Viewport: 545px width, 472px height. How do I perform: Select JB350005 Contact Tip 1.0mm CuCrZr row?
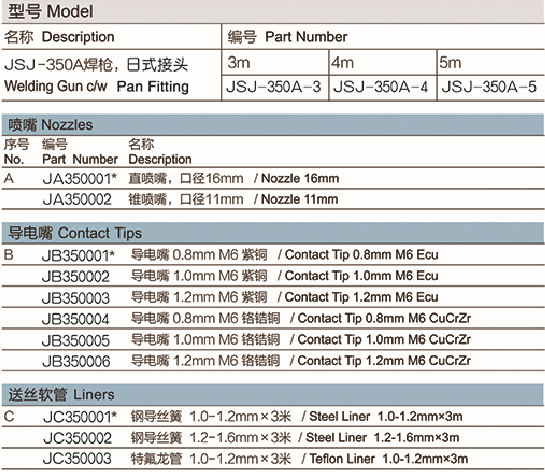point(272,340)
